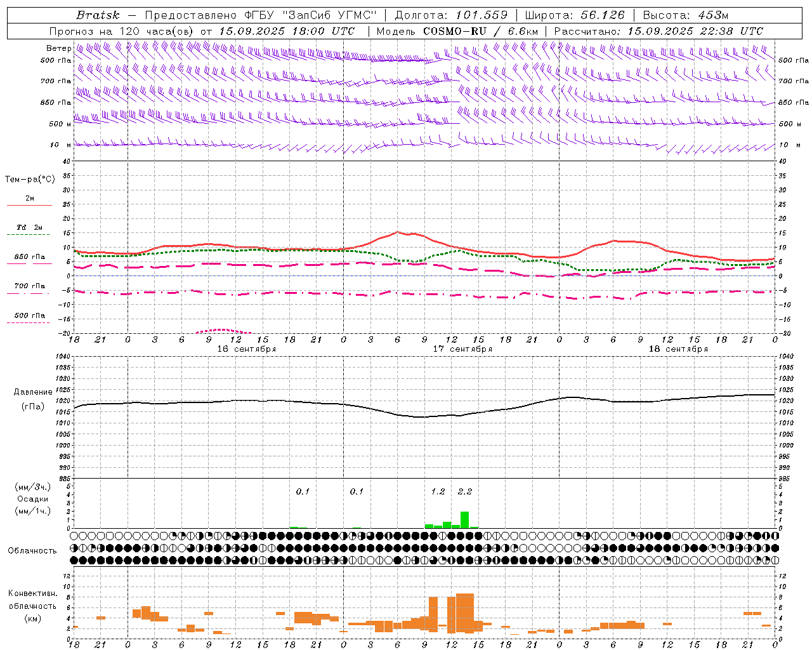Viewport: 812px width, 650px height.
Task: Select the '(км)' convective cloud unit label
Action: point(33,618)
